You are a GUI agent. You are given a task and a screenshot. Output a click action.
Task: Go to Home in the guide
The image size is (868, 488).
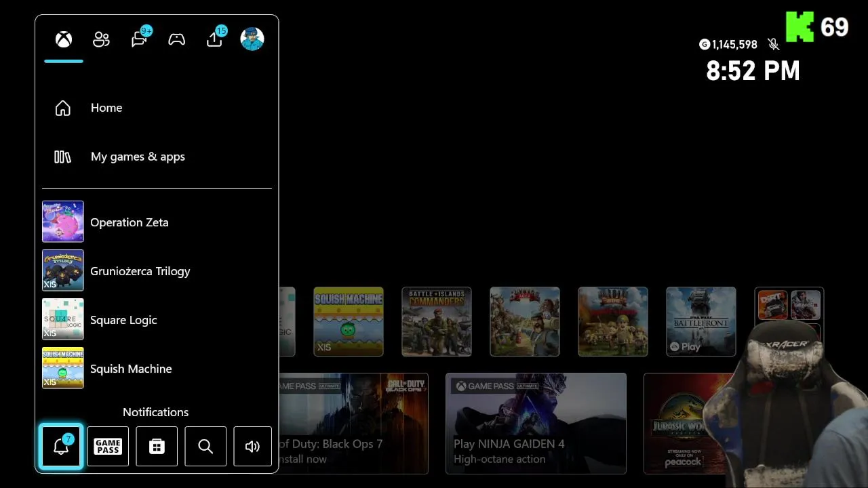pos(157,108)
